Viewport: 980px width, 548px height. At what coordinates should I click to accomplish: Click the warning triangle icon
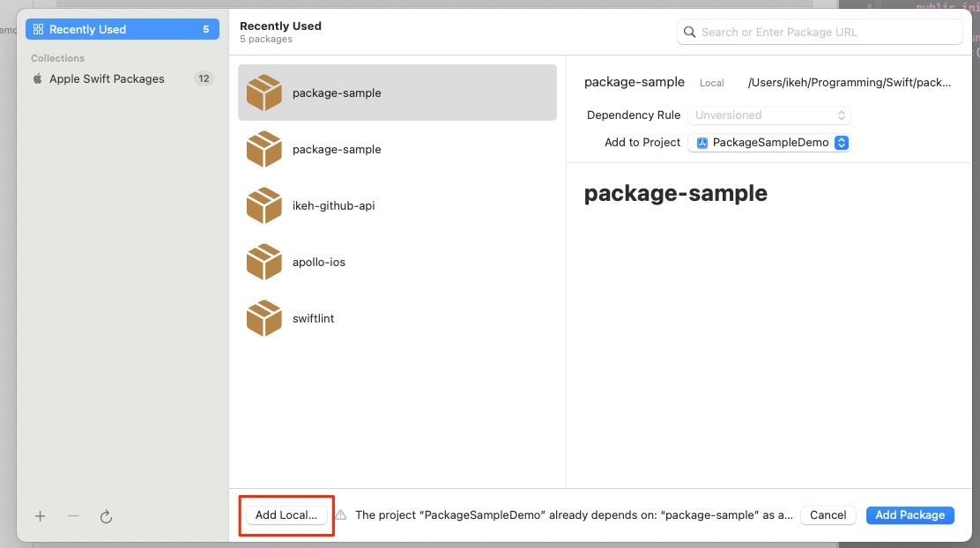click(x=341, y=515)
